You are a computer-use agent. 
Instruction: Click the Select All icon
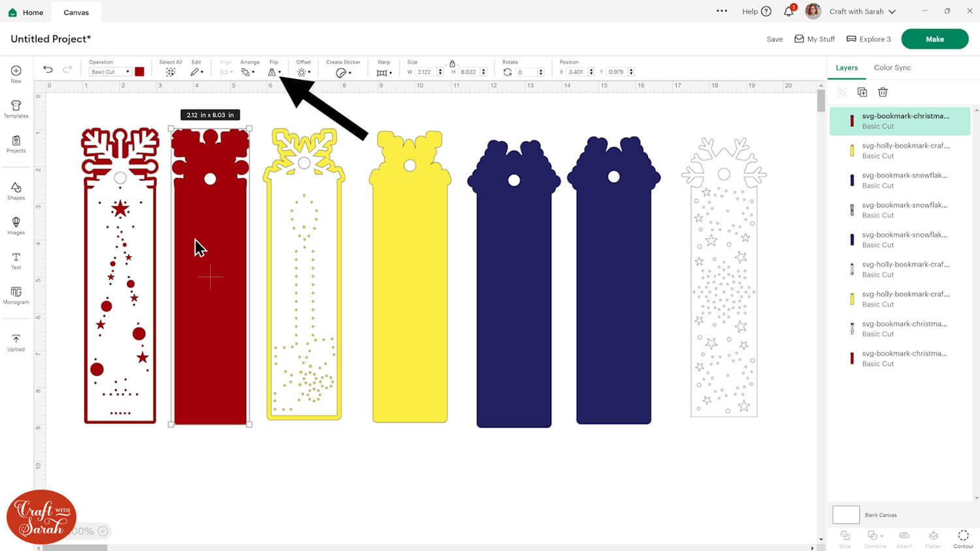pyautogui.click(x=171, y=72)
